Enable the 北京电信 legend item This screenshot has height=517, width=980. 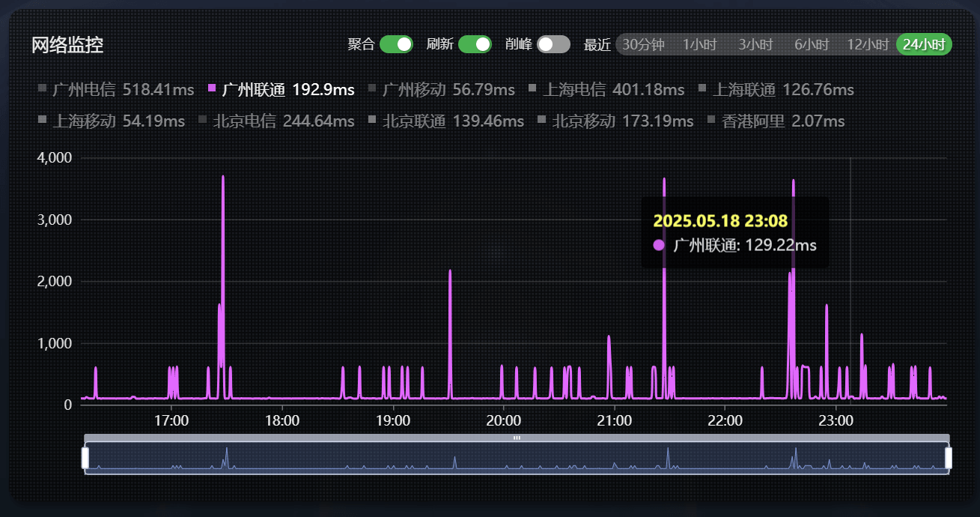[x=202, y=121]
